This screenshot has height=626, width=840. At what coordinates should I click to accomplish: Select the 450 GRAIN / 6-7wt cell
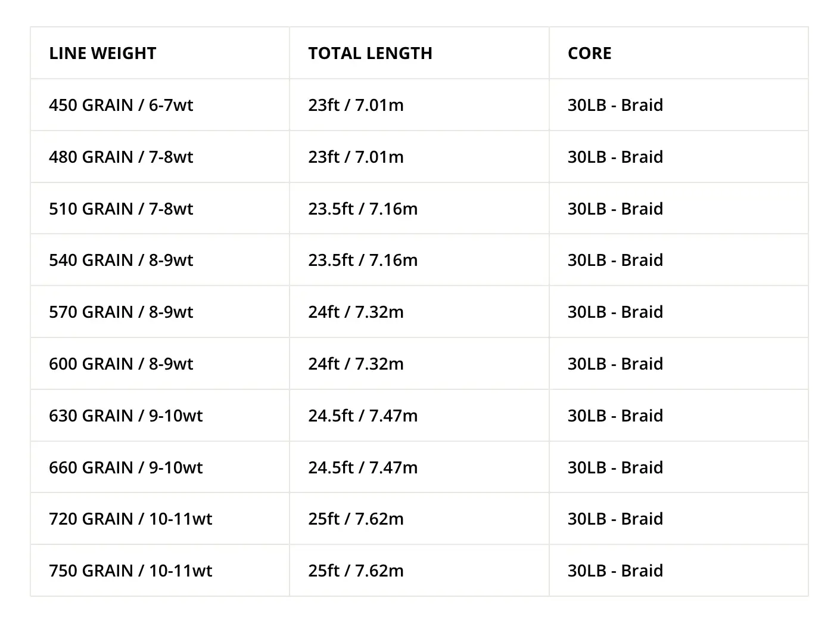coord(121,105)
